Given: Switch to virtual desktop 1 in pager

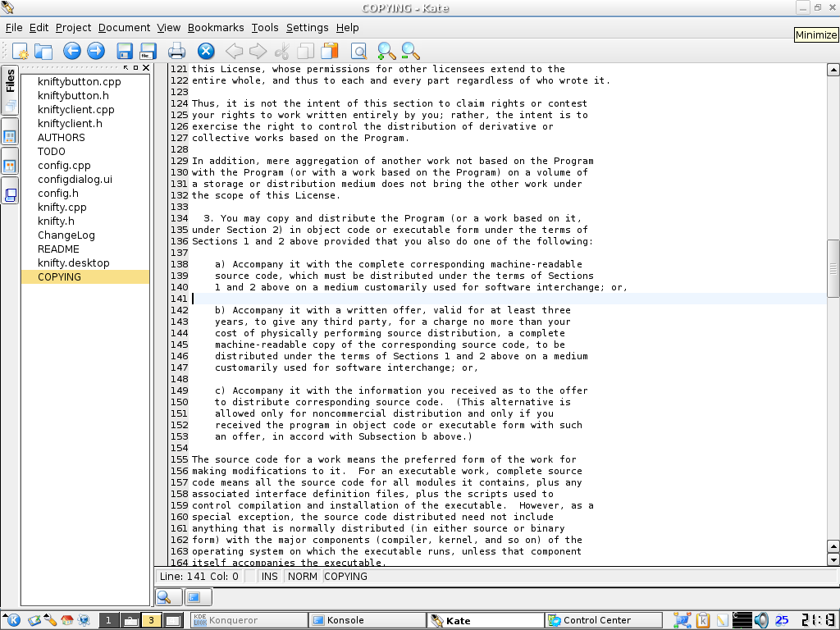Looking at the screenshot, I should 109,620.
